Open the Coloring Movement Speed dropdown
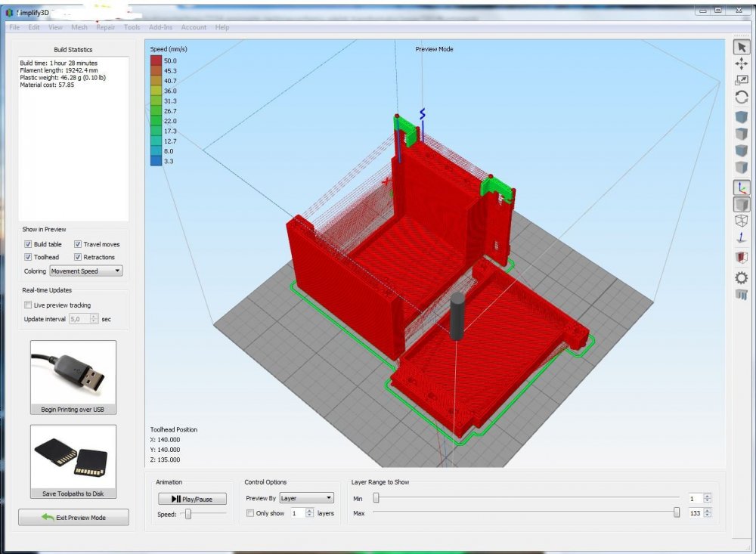756x554 pixels. click(85, 271)
